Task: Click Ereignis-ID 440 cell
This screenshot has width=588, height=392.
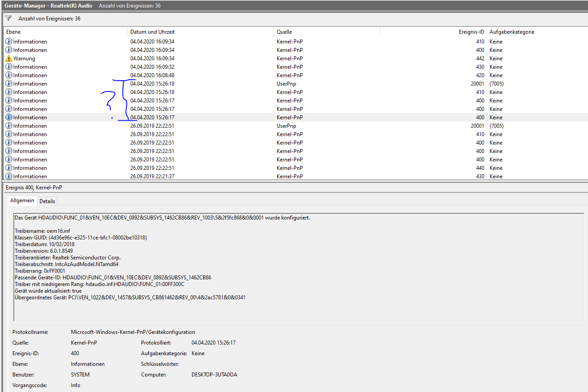Action: 479,168
